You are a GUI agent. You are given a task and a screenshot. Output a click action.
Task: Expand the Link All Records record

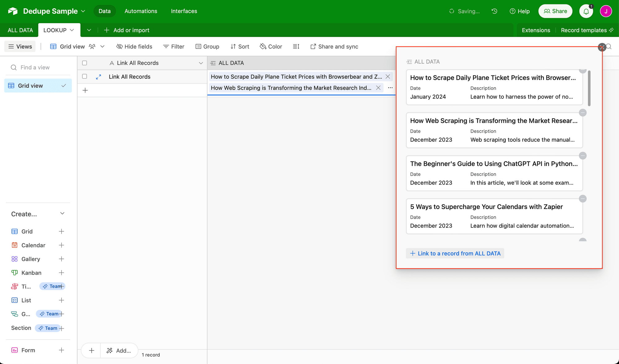click(98, 77)
